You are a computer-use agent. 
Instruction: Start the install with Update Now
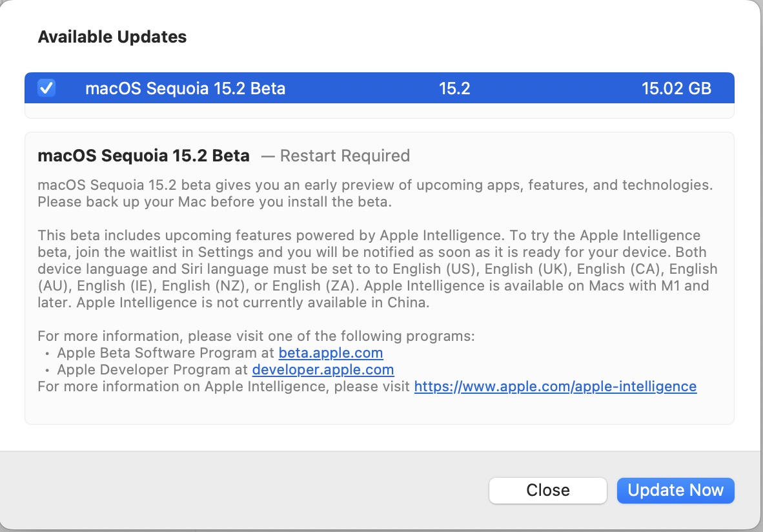pos(675,491)
